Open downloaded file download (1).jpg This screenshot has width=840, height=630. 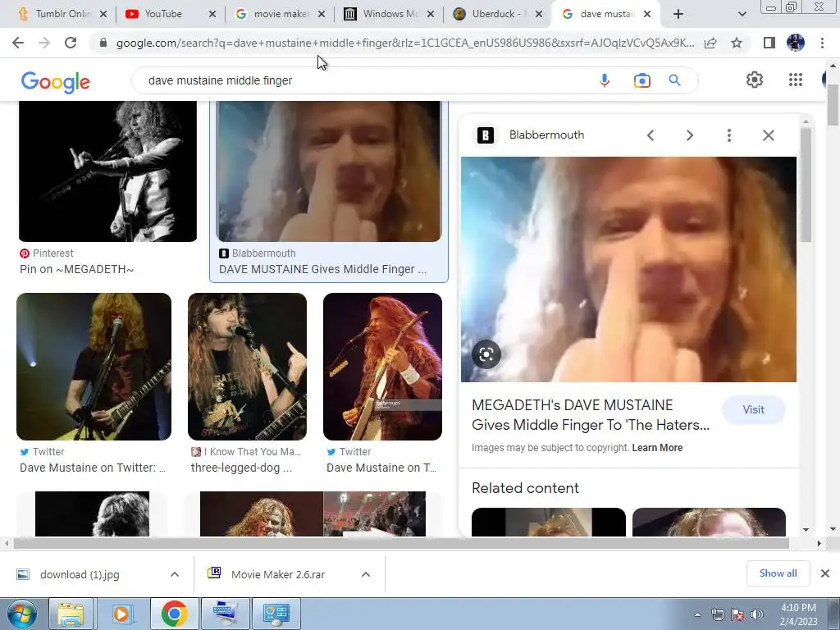tap(80, 574)
